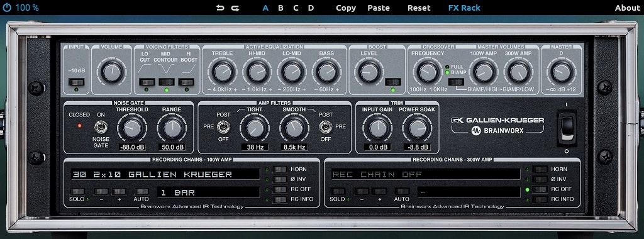Click the Crossover Frequency knob
Screen dimensions: 644x239
coord(428,72)
